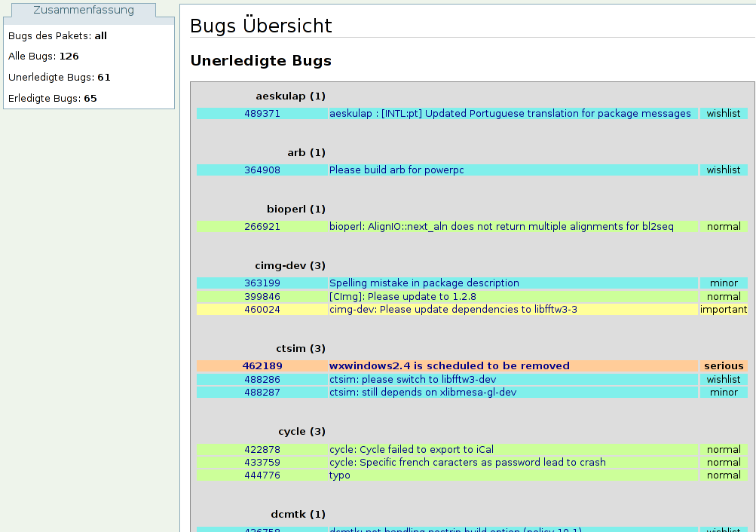Screen dimensions: 756x532
Task: Open 'Please build arb for powerpc' bug
Action: click(x=396, y=170)
